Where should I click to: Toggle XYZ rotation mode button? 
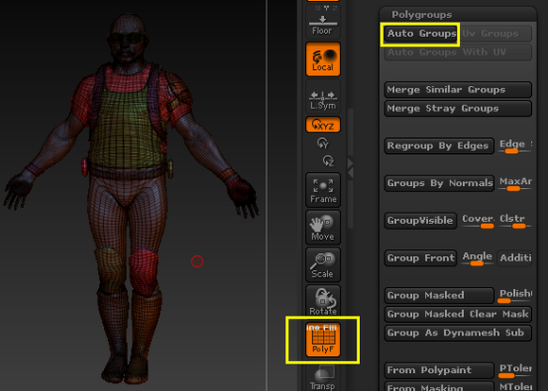[x=323, y=125]
